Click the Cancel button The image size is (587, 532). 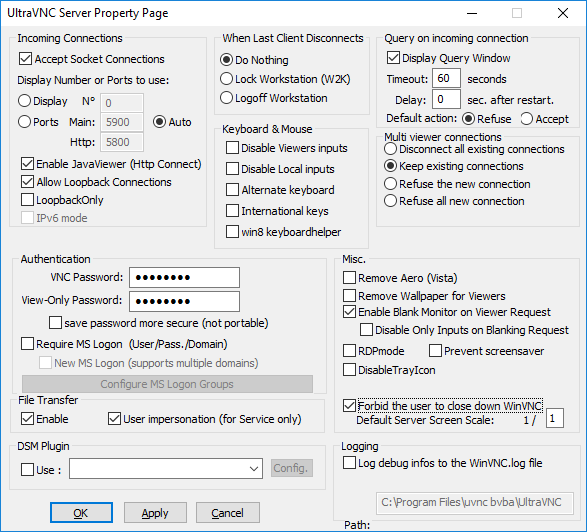(x=228, y=513)
